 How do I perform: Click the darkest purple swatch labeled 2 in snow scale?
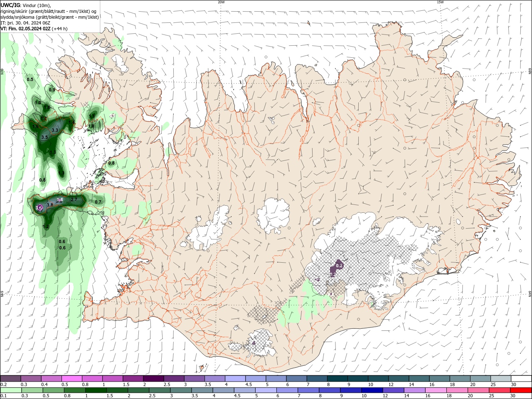(153, 378)
